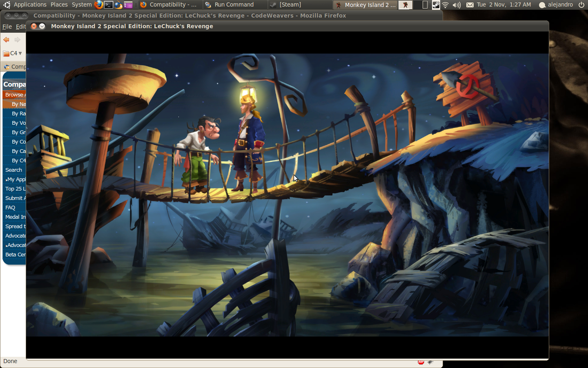Open Firefox's File menu
The height and width of the screenshot is (368, 588).
click(7, 27)
